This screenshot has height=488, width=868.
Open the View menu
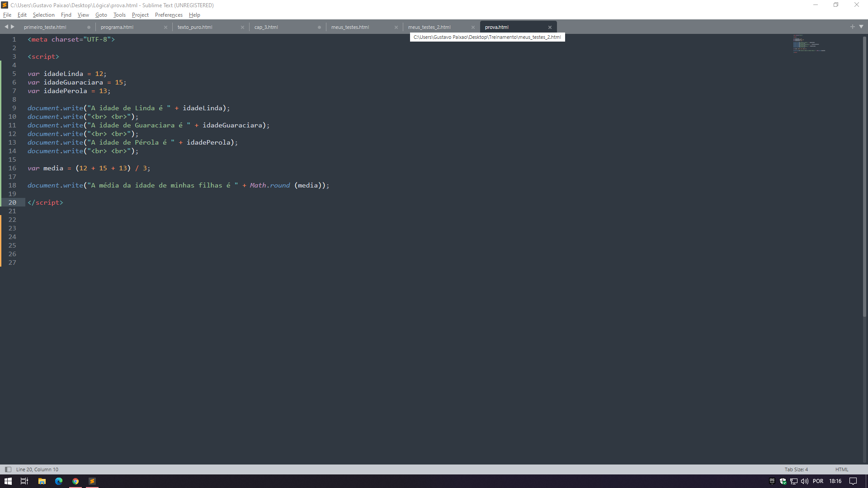coord(83,15)
